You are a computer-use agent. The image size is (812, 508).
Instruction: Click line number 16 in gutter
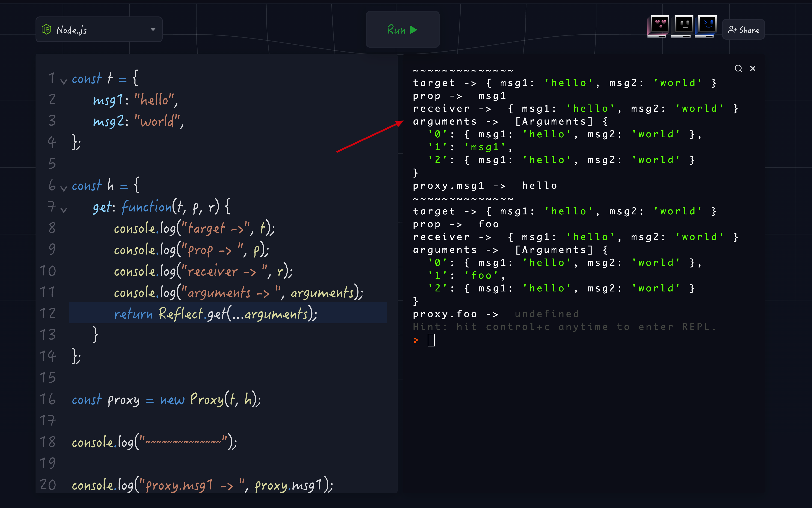[48, 399]
